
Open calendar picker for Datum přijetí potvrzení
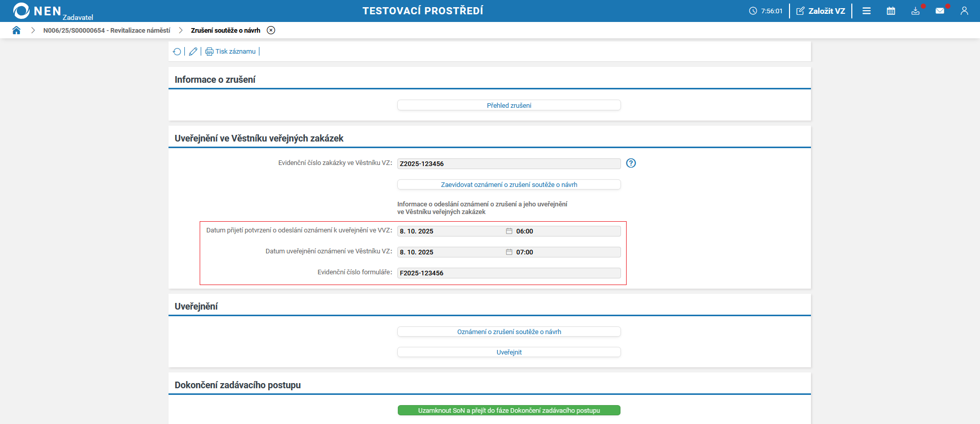509,231
